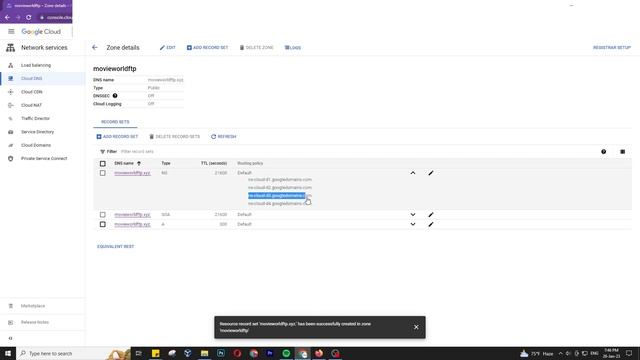640x360 pixels.
Task: Go back in the browser
Action: 7,18
